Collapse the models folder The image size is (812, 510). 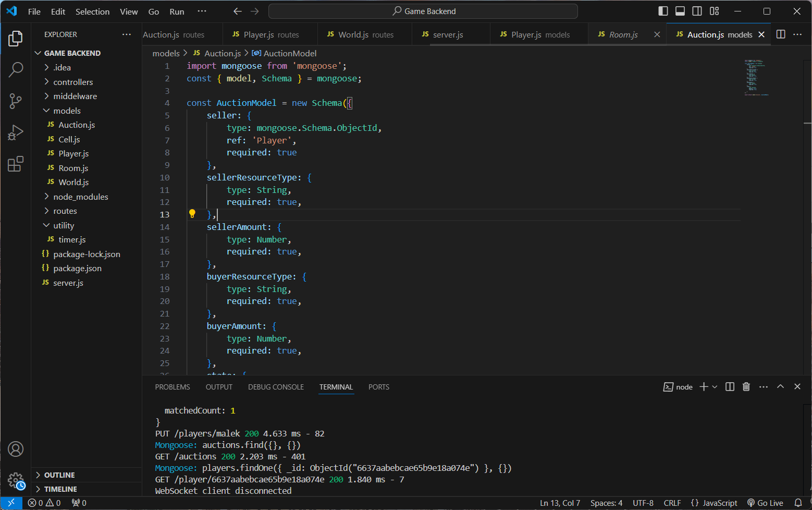point(67,111)
